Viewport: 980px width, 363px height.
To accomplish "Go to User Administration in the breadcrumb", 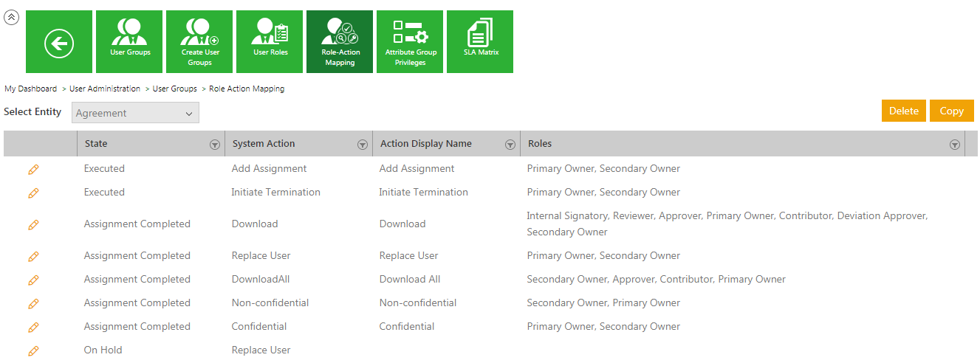I will 105,89.
